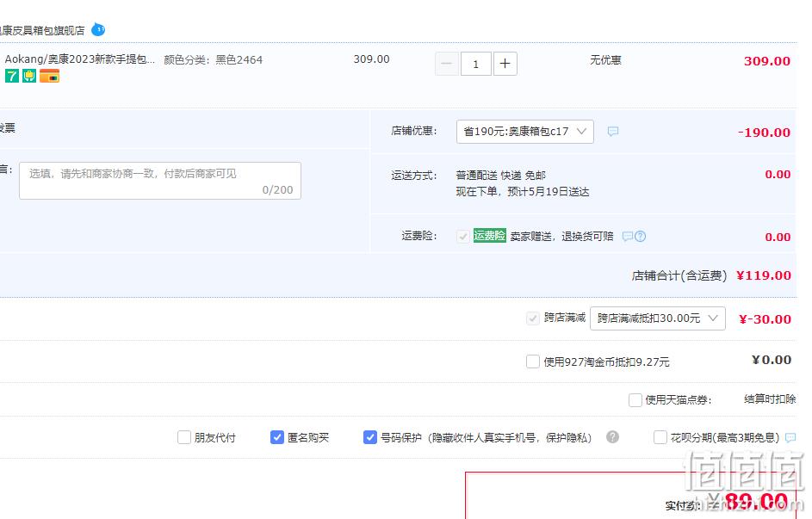This screenshot has width=812, height=519.
Task: Click the comment icon beside 花呗分期
Action: pos(790,438)
